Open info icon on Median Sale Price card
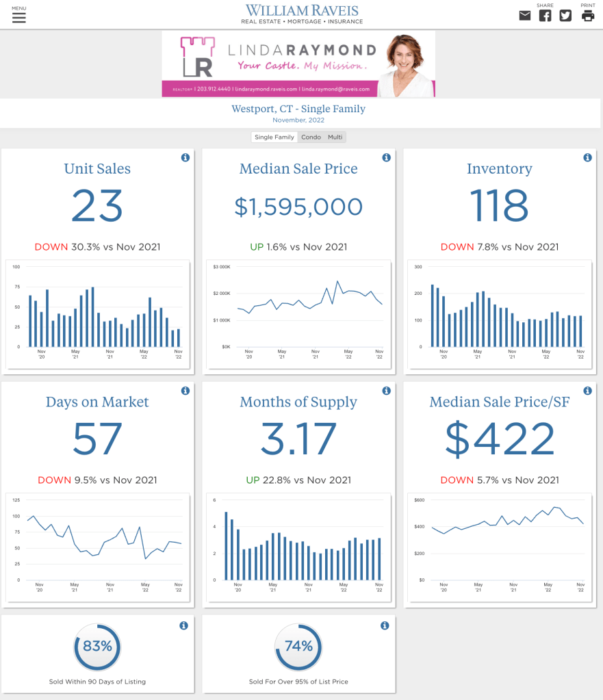This screenshot has width=603, height=700. 386,158
